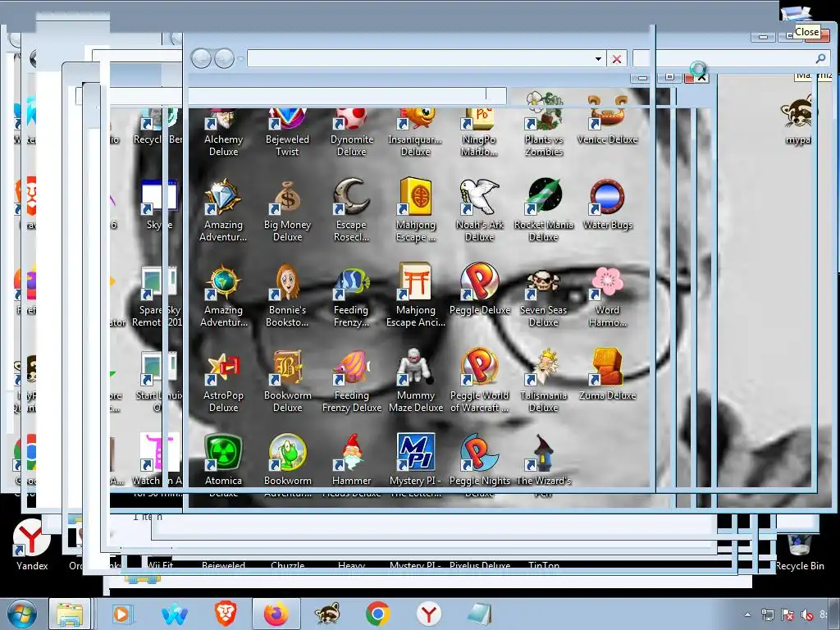Image resolution: width=840 pixels, height=630 pixels.
Task: Open the Word Harmony flower icon
Action: [x=608, y=282]
